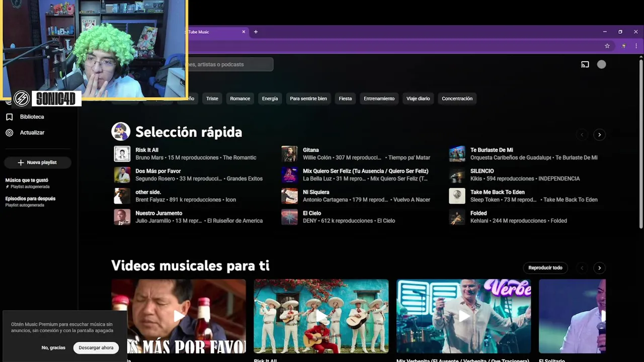Bookmark page with star icon

[607, 46]
